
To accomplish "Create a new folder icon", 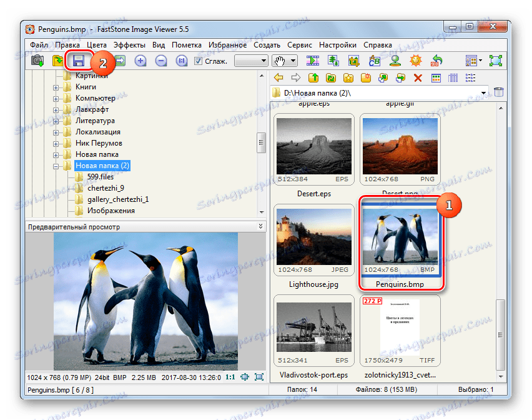I will tap(366, 77).
